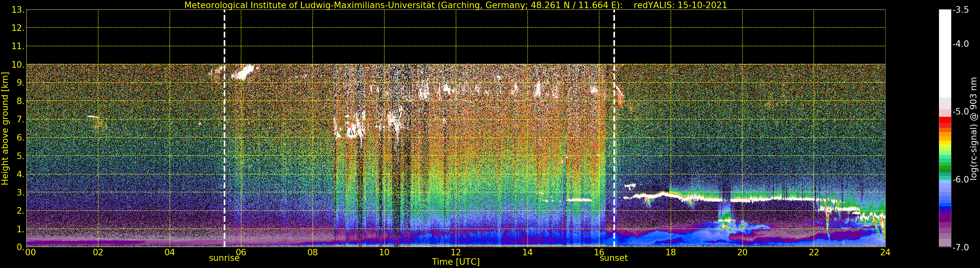Click the plot title mentioning redYALIS
980x268 pixels.
[x=455, y=5]
